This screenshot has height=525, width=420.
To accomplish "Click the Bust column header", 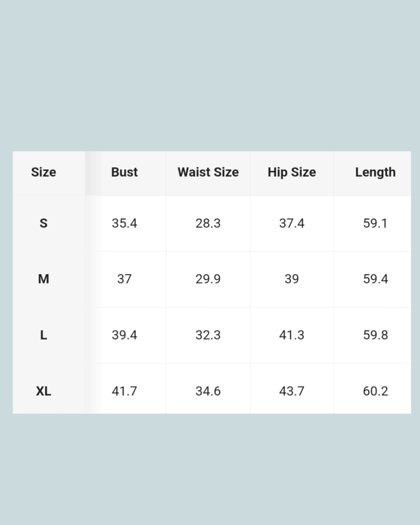I will [124, 172].
